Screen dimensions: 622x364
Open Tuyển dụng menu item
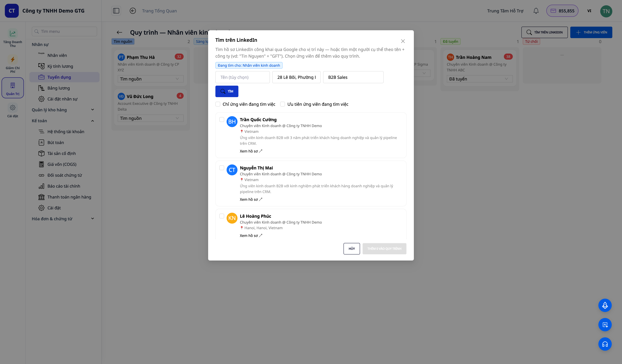[x=64, y=77]
